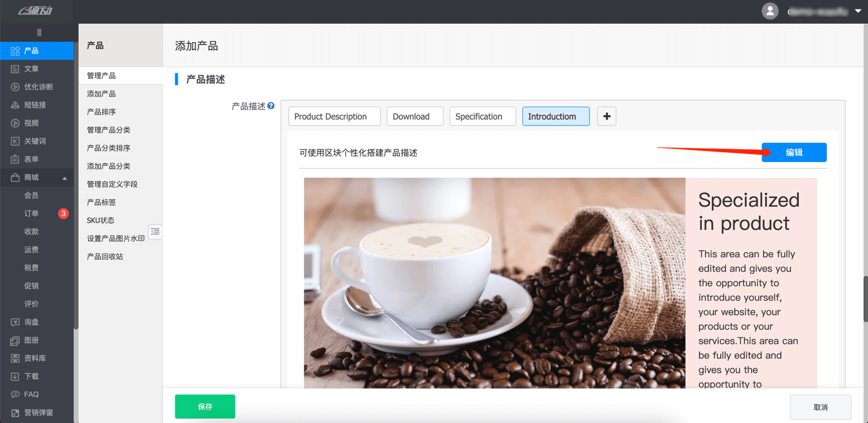Click the user avatar icon
The height and width of the screenshot is (423, 868).
tap(770, 11)
